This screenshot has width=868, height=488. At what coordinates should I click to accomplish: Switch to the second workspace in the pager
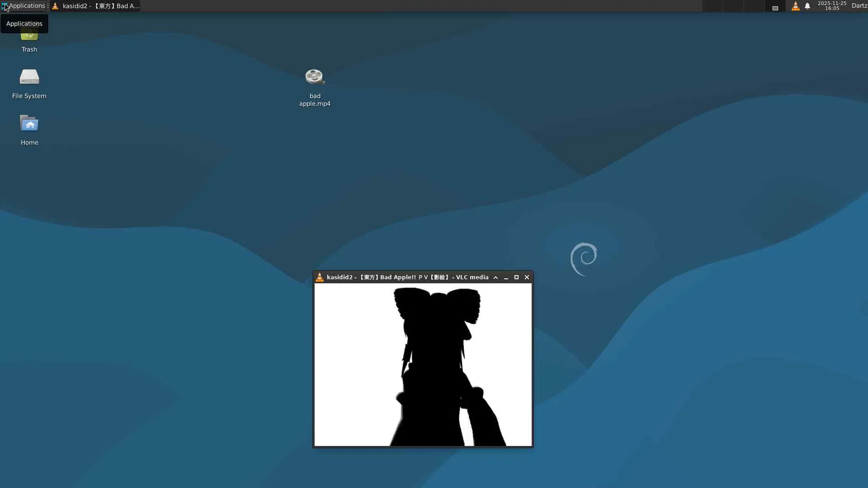click(x=733, y=6)
